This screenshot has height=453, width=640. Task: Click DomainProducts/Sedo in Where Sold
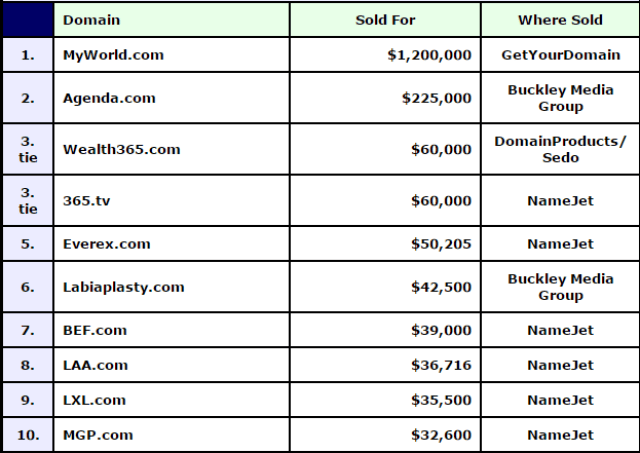[560, 149]
